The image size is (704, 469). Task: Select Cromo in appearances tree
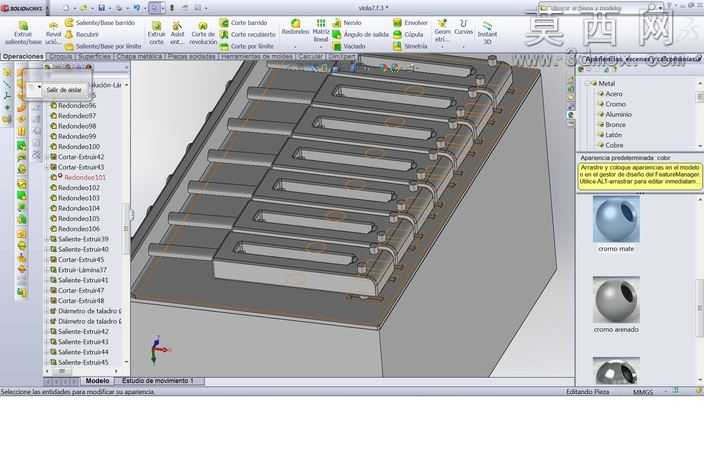[611, 104]
